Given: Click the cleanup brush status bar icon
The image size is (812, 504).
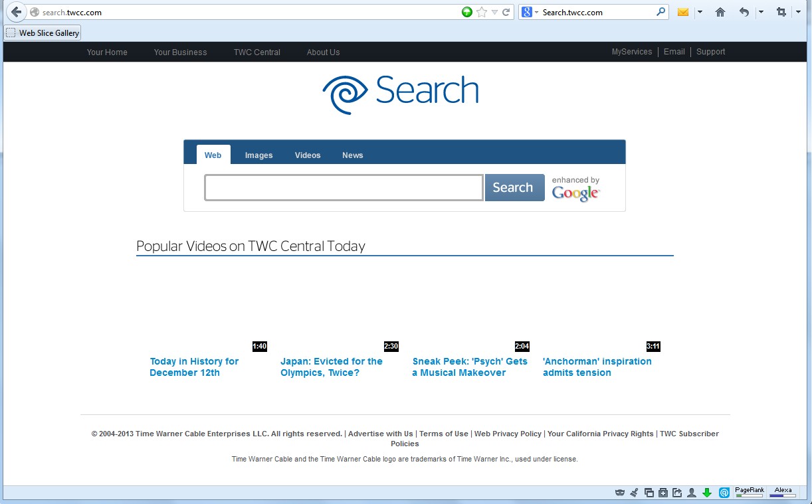Looking at the screenshot, I should (635, 493).
